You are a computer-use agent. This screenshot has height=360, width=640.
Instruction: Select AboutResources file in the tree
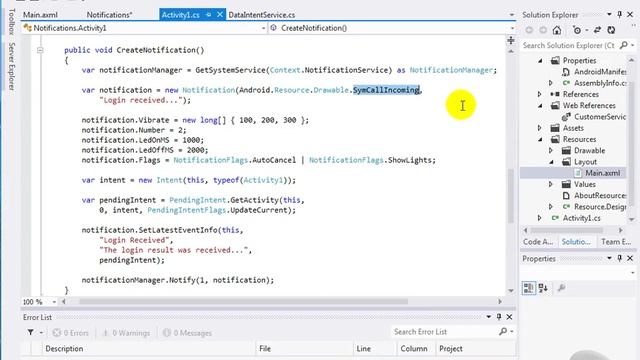pyautogui.click(x=600, y=196)
